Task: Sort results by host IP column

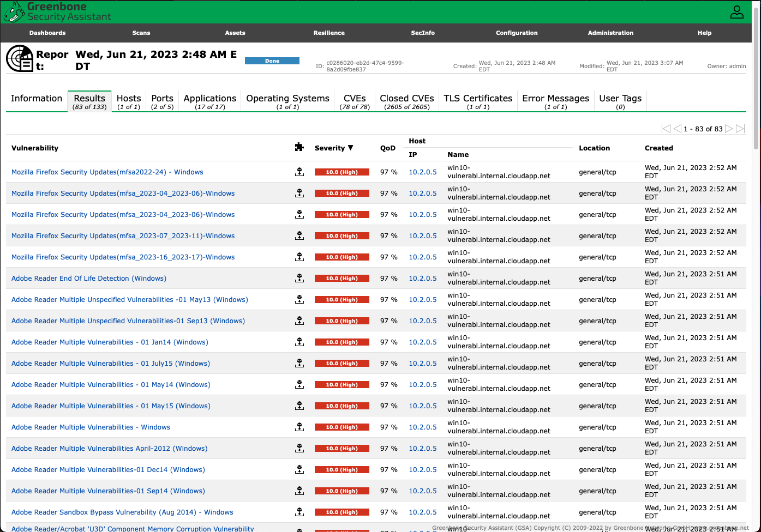Action: 413,155
